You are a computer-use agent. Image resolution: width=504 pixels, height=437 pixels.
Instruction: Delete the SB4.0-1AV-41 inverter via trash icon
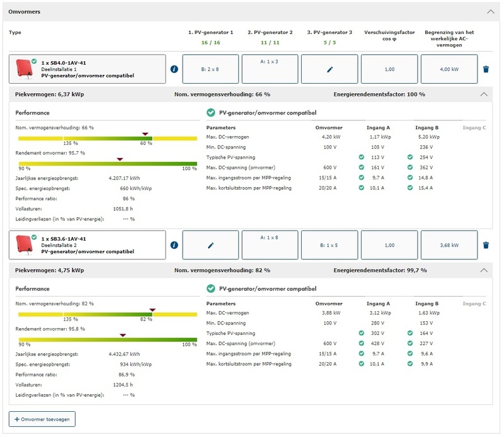click(x=485, y=69)
